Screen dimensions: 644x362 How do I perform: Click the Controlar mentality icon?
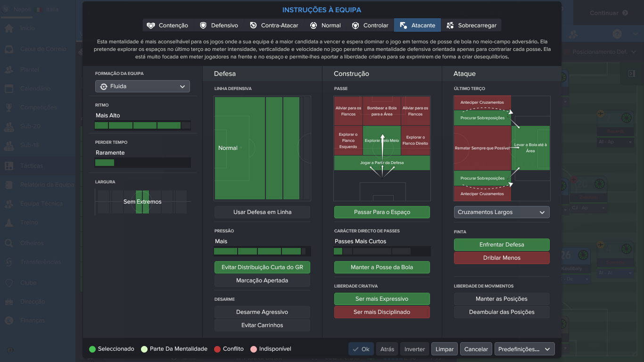point(355,25)
